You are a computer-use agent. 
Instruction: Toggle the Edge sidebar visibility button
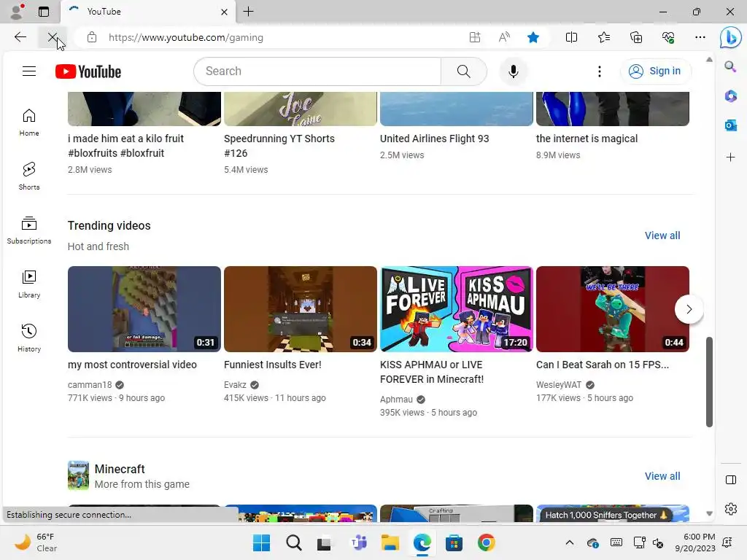[730, 480]
